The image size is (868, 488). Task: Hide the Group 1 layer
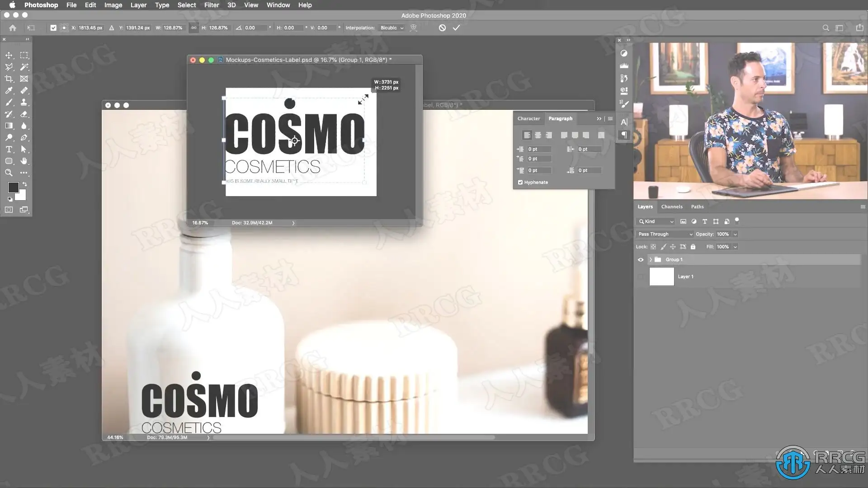pyautogui.click(x=641, y=260)
